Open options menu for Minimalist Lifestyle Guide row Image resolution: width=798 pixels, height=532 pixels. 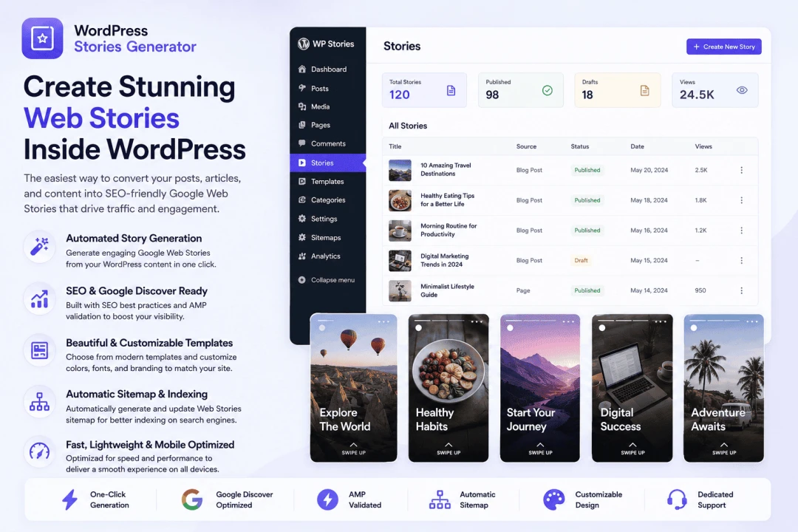tap(742, 290)
